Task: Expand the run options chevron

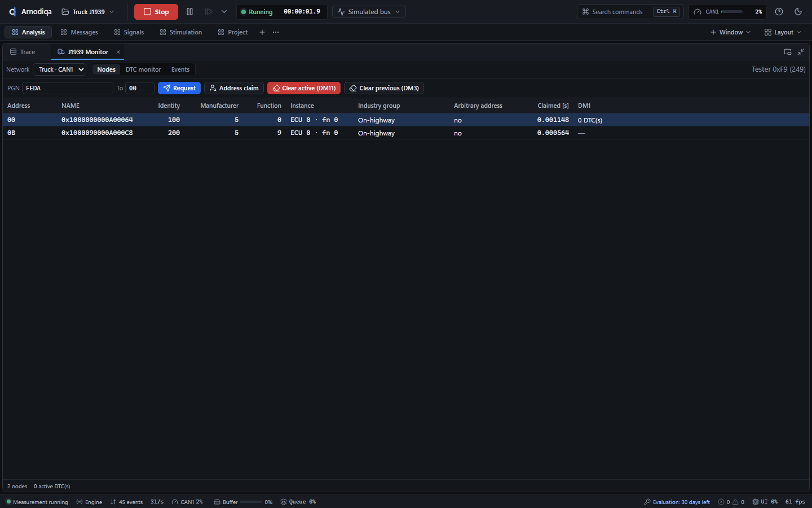Action: coord(224,12)
